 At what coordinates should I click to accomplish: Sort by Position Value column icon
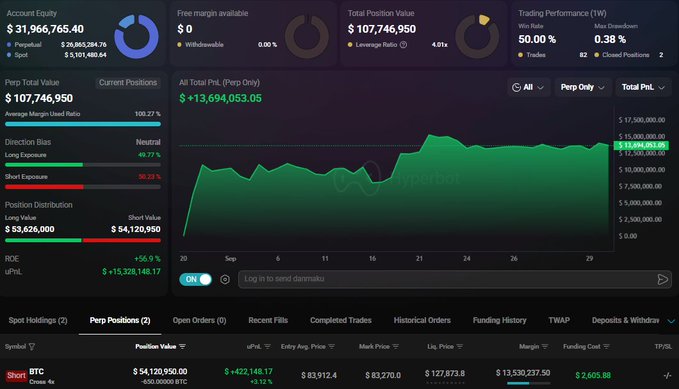[x=182, y=347]
